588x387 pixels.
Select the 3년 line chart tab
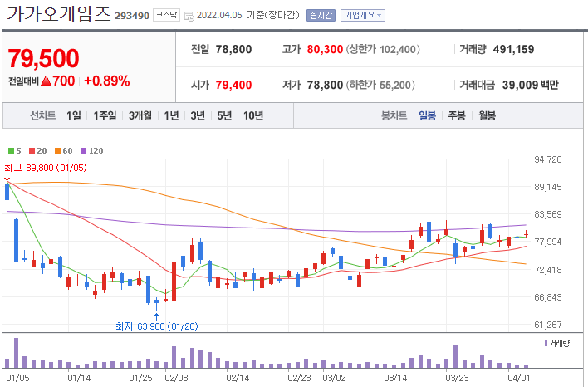tap(198, 115)
